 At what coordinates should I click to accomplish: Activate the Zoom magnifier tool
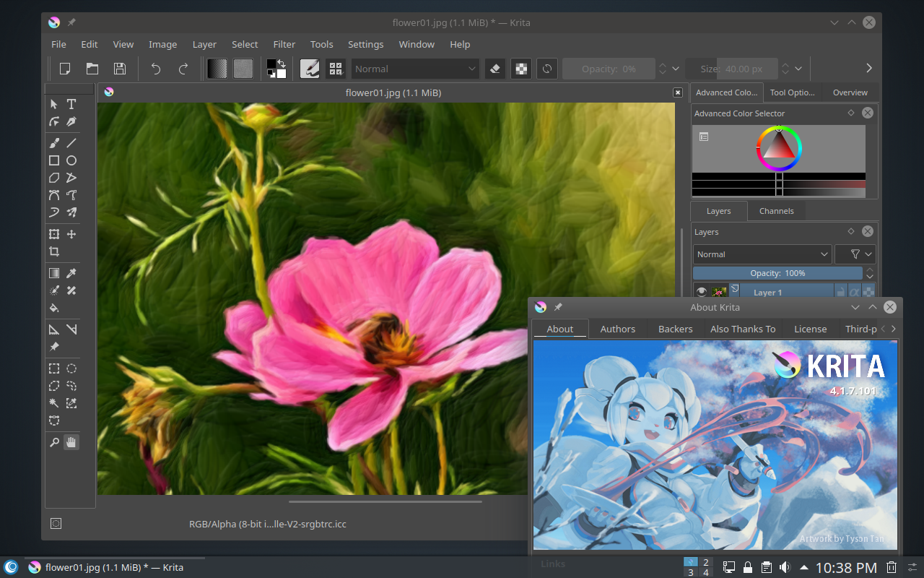54,442
